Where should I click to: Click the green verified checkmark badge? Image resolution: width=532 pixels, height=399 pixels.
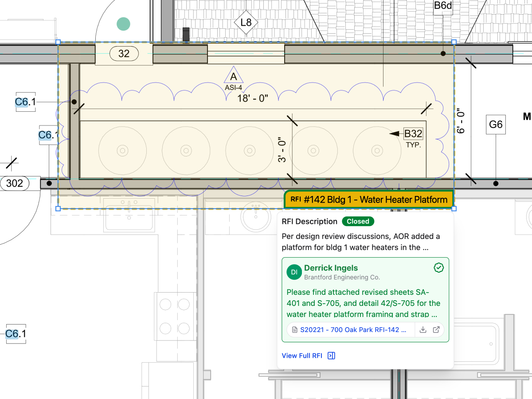[x=438, y=268]
